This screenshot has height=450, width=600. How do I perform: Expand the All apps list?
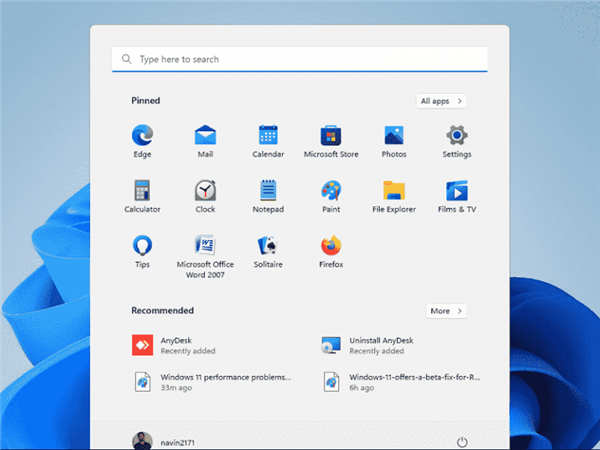tap(441, 101)
